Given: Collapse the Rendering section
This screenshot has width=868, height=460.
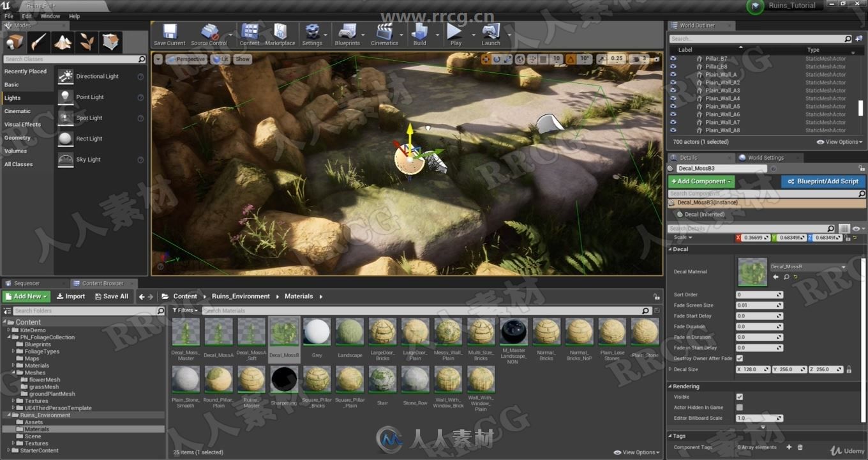Looking at the screenshot, I should pyautogui.click(x=671, y=387).
